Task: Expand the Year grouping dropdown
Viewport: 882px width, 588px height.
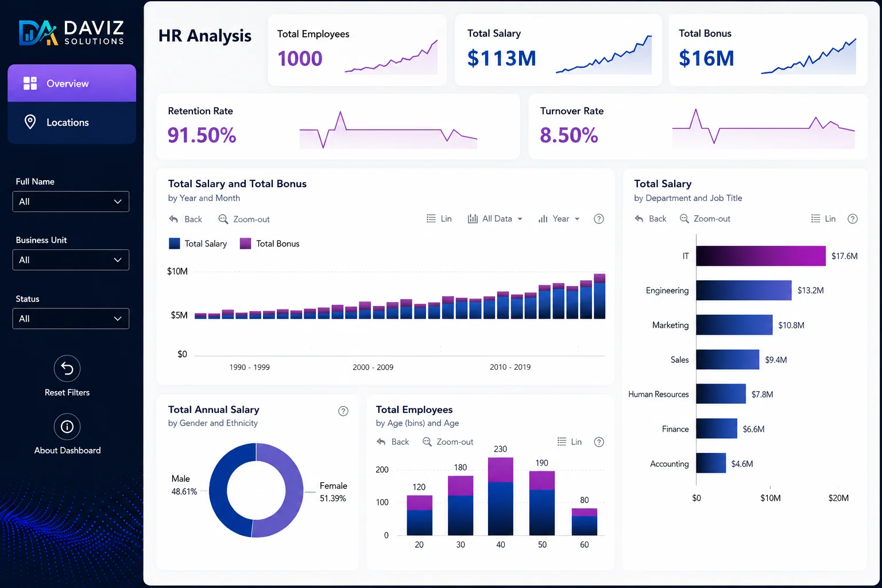Action: 559,219
